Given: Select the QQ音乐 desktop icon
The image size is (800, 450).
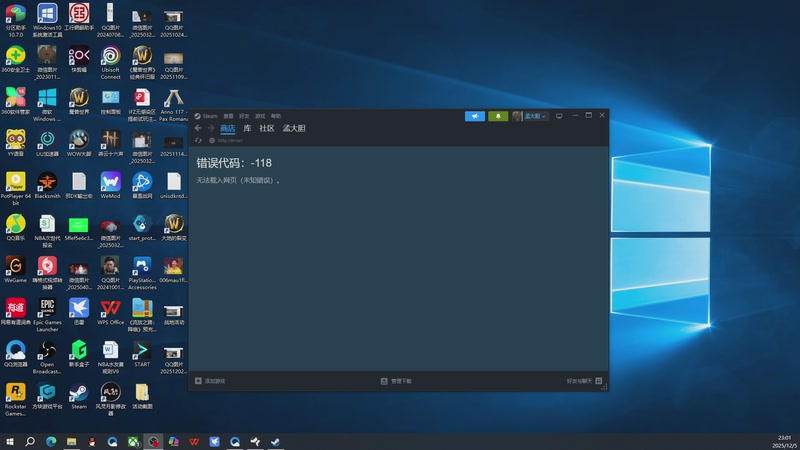Looking at the screenshot, I should [x=16, y=228].
